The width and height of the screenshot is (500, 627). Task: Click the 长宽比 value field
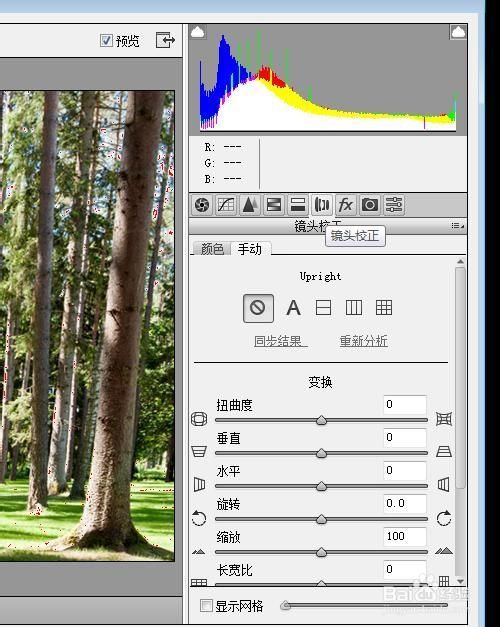[x=404, y=569]
